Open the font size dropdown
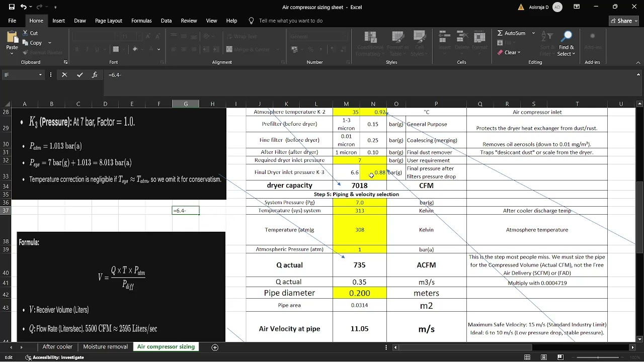Image resolution: width=644 pixels, height=362 pixels. point(139,37)
